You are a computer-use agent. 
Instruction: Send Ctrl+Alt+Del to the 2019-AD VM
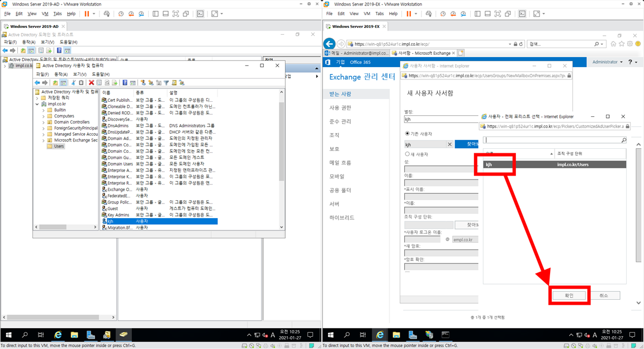pyautogui.click(x=106, y=13)
